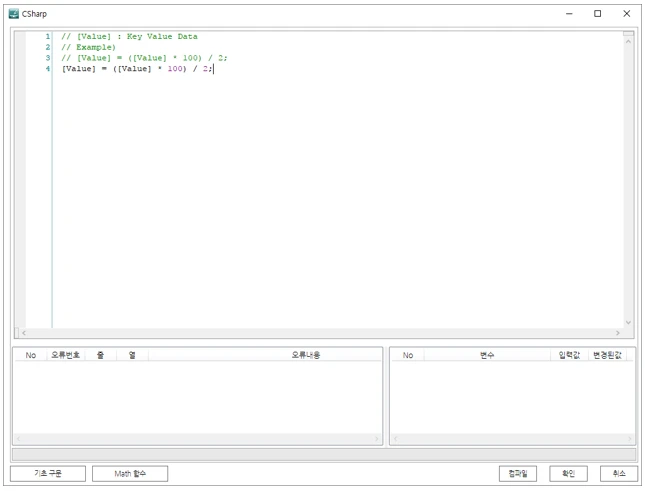Viewport: 645px width, 491px height.
Task: Sort error list by 오류번호 column
Action: (66, 355)
